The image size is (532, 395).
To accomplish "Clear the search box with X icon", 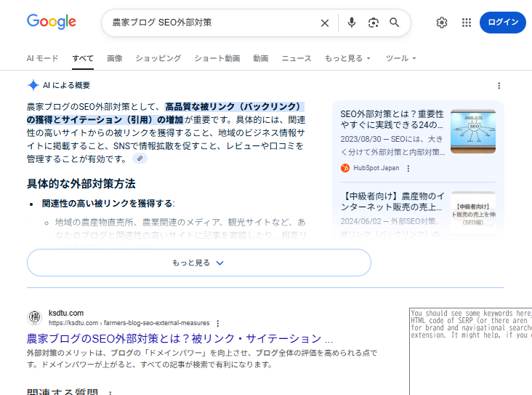I will 325,23.
